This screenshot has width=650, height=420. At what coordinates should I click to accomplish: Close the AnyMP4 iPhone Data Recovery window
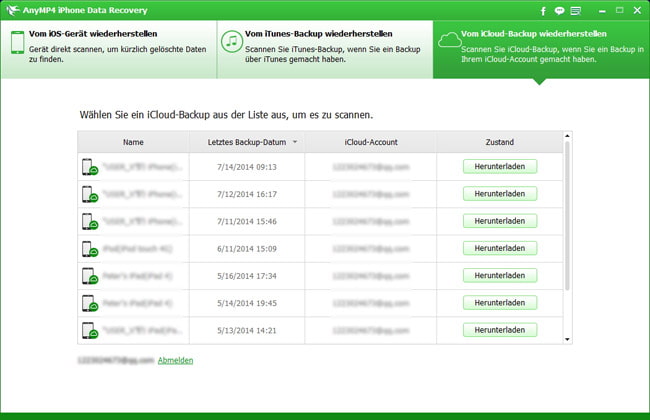(637, 10)
